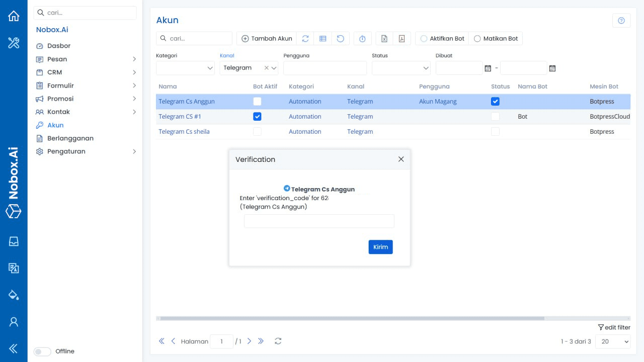
Task: Open the Kategori filter dropdown
Action: click(x=185, y=67)
